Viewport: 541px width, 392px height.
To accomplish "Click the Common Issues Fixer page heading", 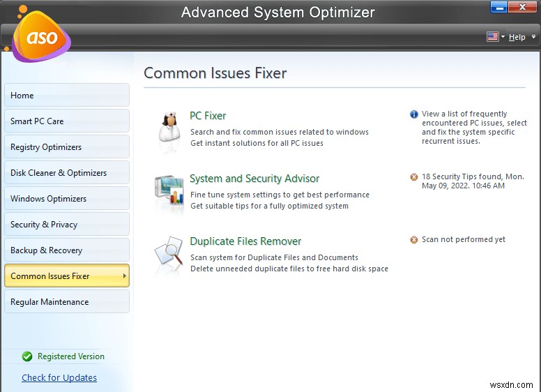I will (215, 73).
